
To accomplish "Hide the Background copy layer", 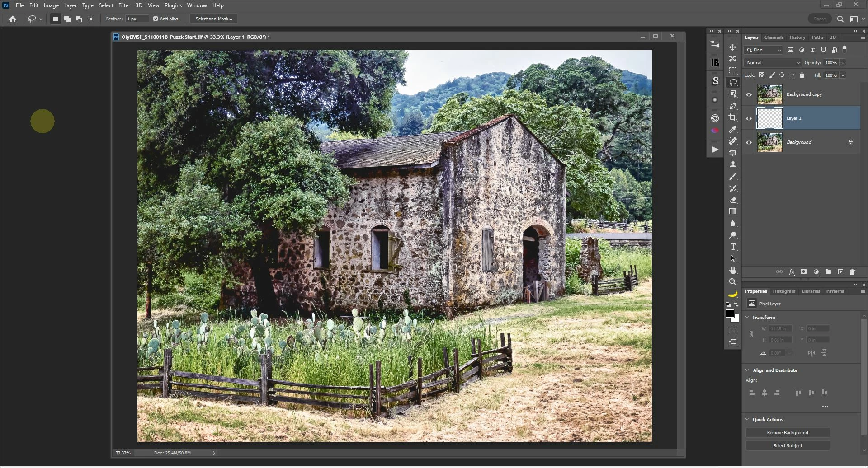I will pyautogui.click(x=749, y=94).
